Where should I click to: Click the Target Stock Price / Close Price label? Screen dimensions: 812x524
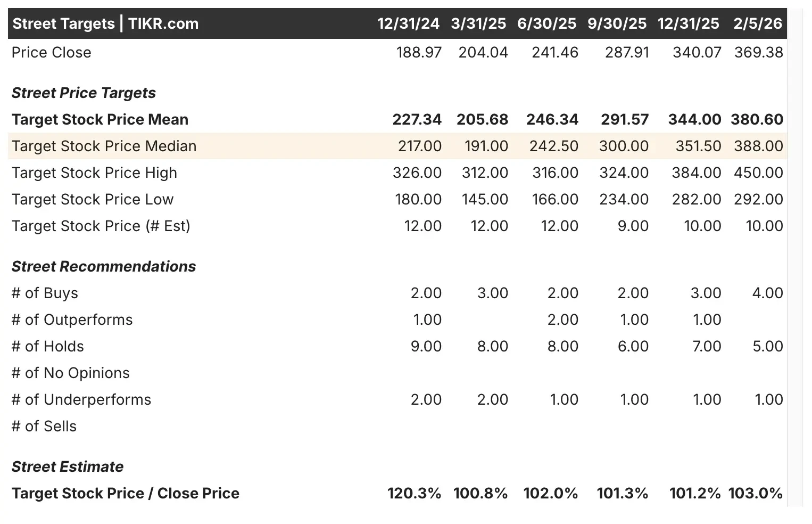(x=126, y=493)
